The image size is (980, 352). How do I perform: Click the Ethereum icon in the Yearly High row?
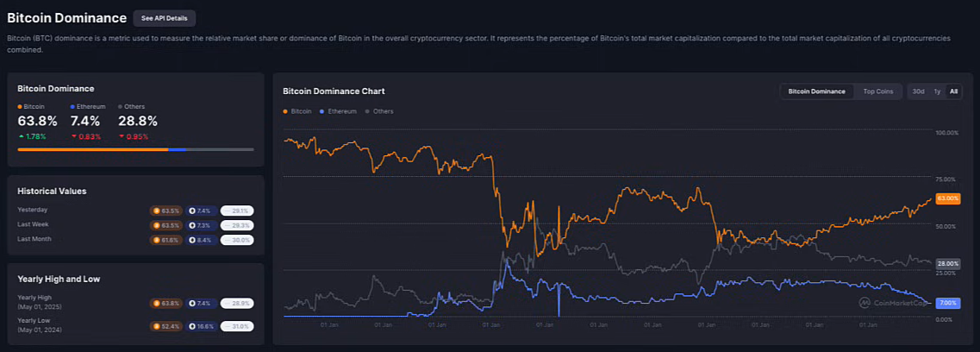[x=192, y=304]
